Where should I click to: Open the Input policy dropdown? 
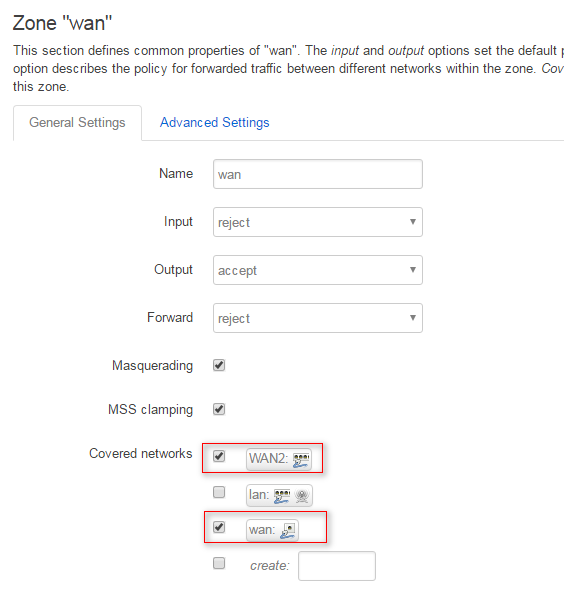[318, 222]
